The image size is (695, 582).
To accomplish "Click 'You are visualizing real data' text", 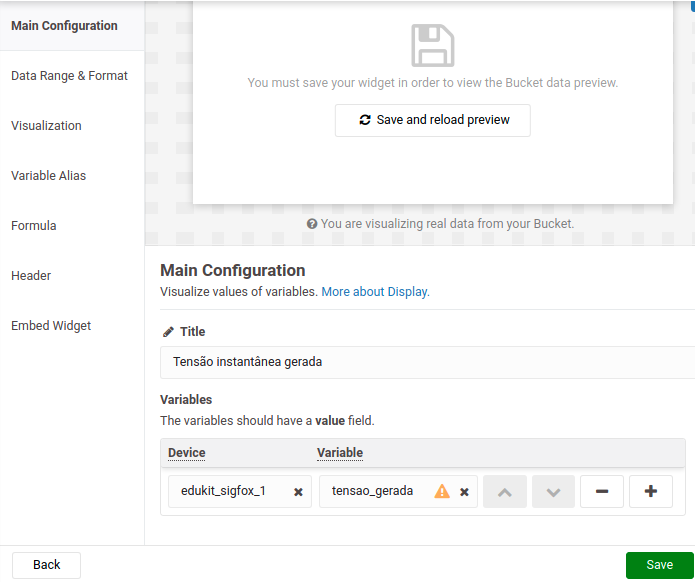I will pyautogui.click(x=447, y=224).
